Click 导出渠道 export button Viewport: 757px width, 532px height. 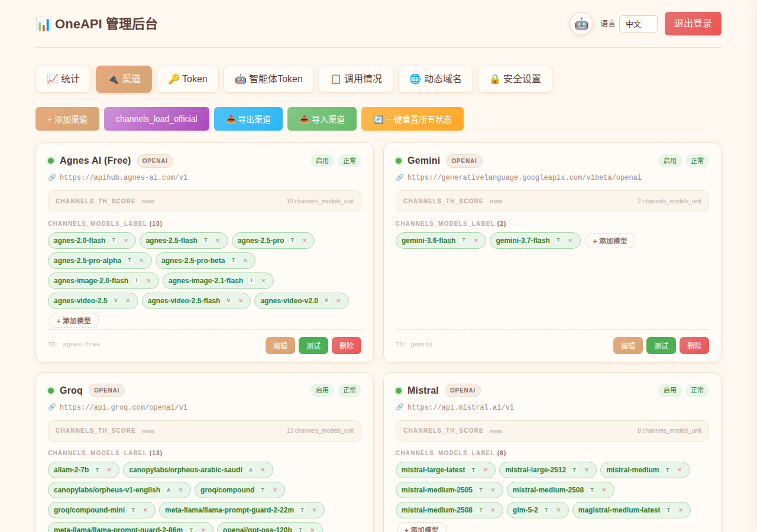click(248, 119)
